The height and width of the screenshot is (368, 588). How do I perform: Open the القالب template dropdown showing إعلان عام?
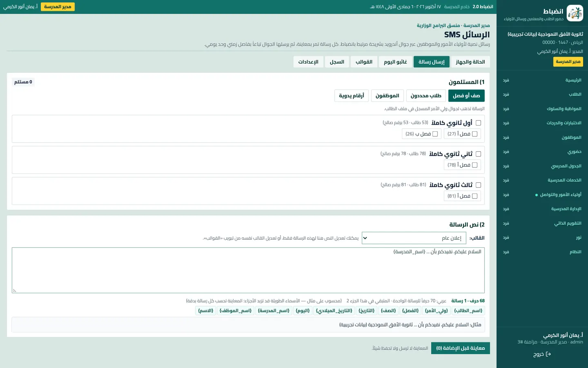(x=414, y=238)
